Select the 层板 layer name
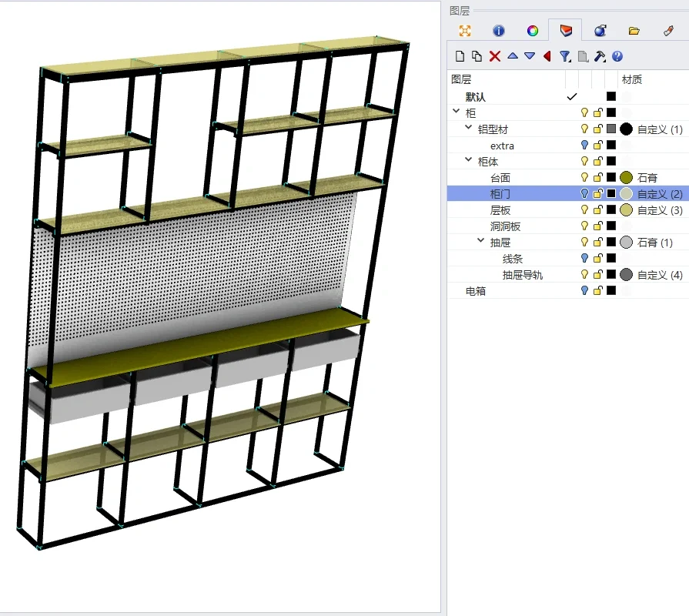 500,210
